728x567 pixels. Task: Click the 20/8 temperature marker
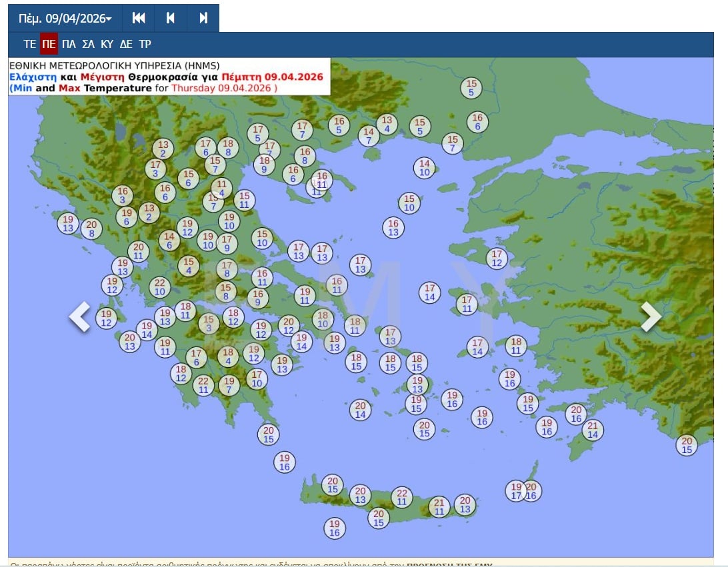click(x=91, y=229)
